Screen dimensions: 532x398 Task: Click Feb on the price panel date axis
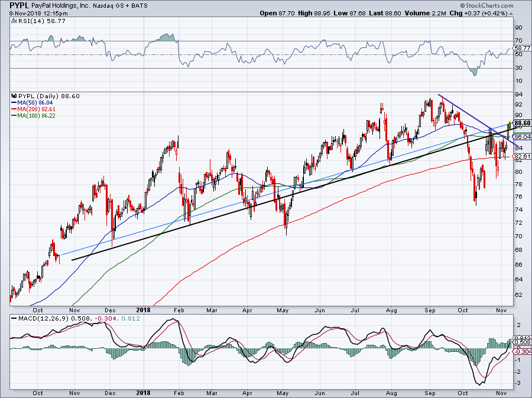point(179,310)
